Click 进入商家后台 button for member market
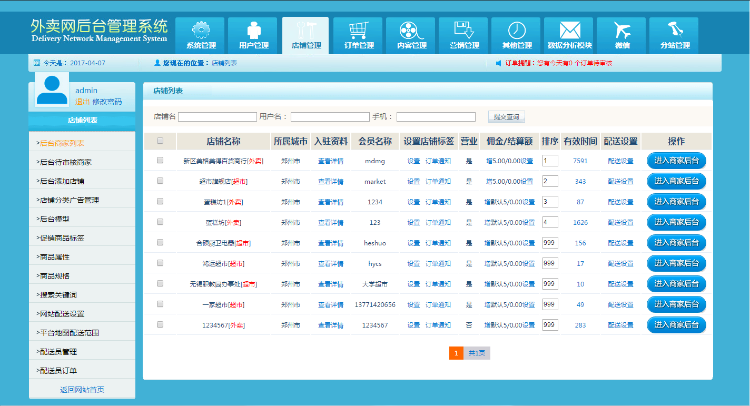Image resolution: width=750 pixels, height=406 pixels. 676,181
